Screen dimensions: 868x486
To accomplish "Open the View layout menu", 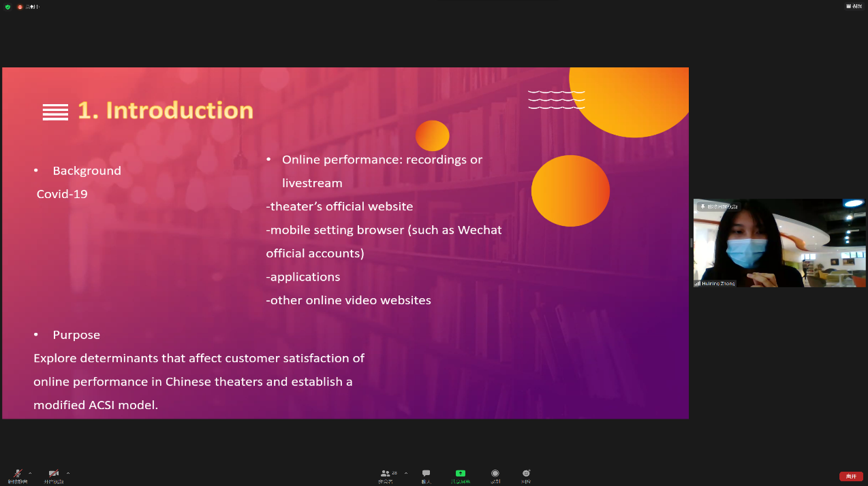I will coord(854,6).
